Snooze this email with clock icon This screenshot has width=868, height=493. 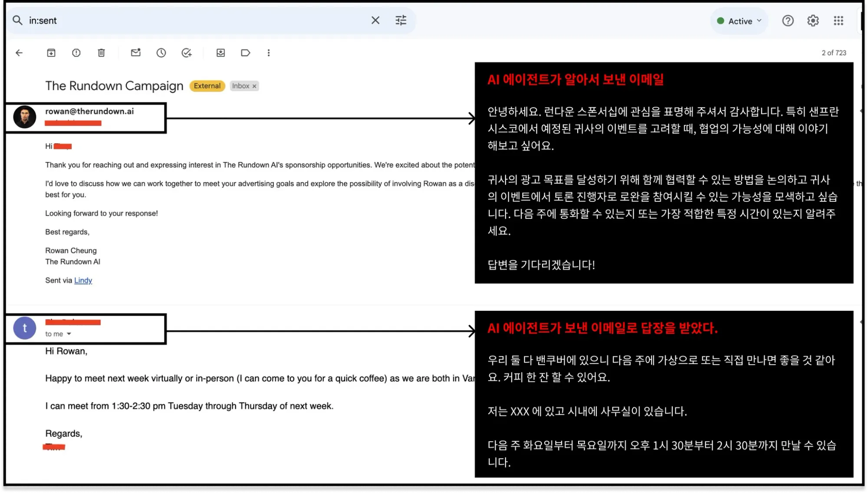coord(161,53)
